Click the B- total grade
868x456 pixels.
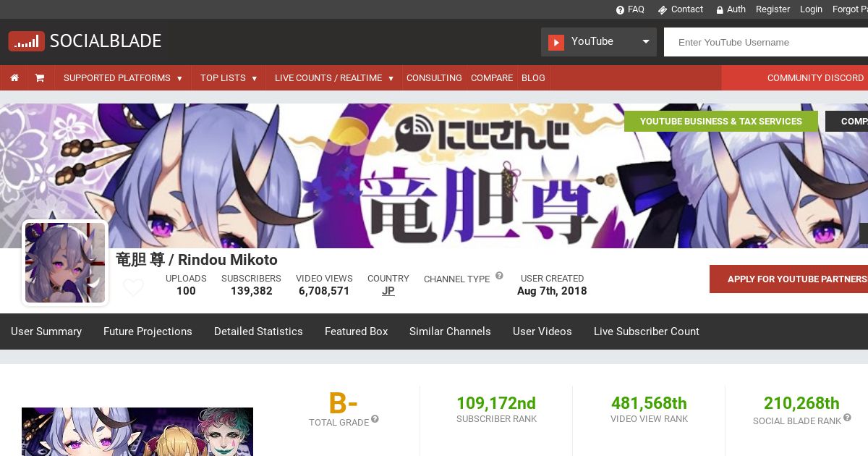coord(343,403)
